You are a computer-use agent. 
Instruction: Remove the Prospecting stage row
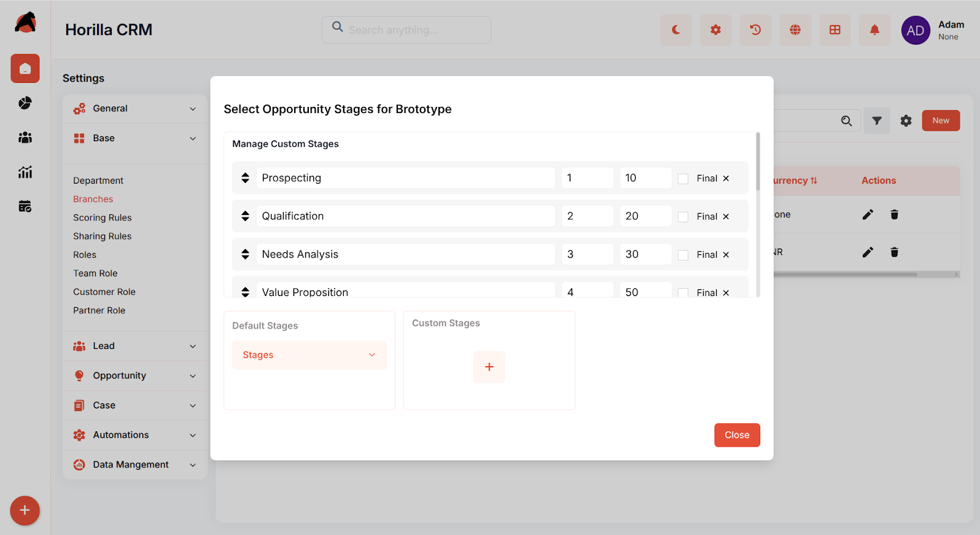[726, 178]
